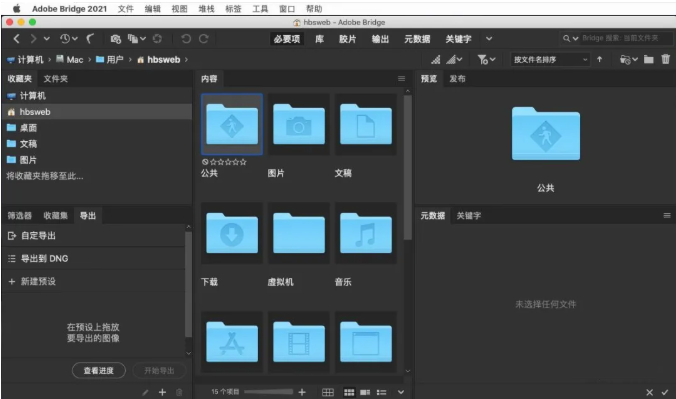
Task: Select the 音乐 folder thumbnail
Action: 366,233
